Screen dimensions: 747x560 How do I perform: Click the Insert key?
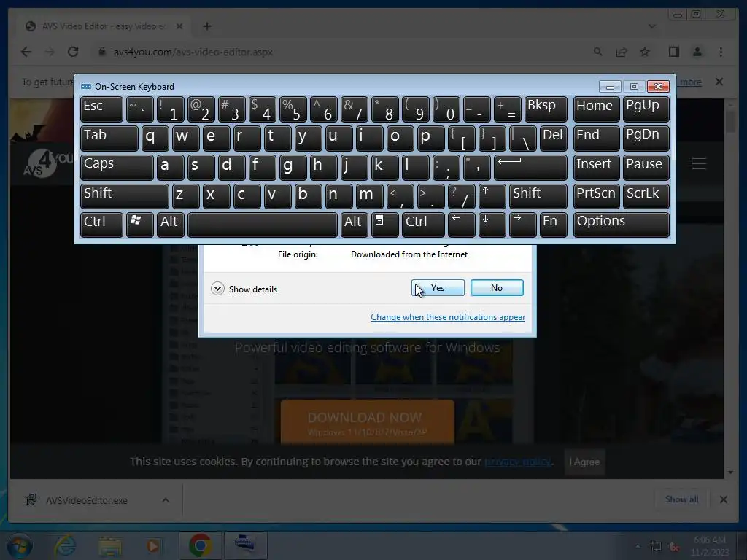pos(596,167)
